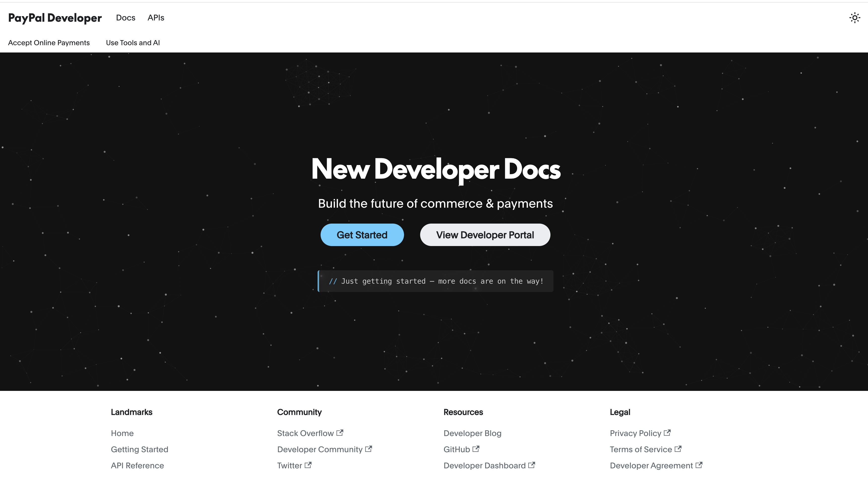Click the 'Just getting started' code banner
This screenshot has height=484, width=868.
point(435,281)
